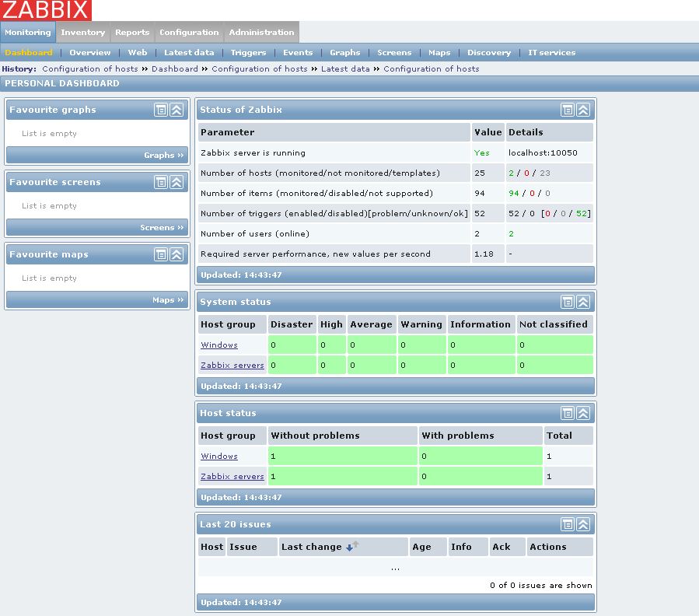
Task: Collapse the Status of Zabbix widget
Action: pos(583,110)
